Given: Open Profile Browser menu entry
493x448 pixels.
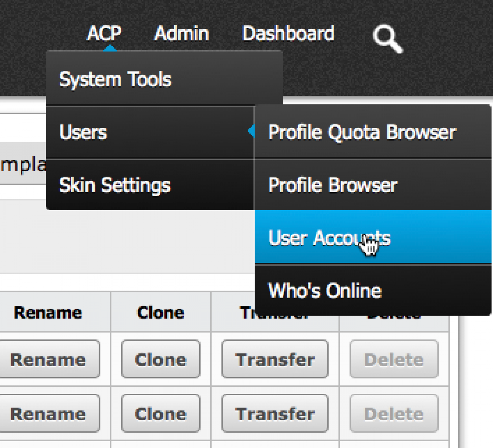Looking at the screenshot, I should tap(333, 185).
